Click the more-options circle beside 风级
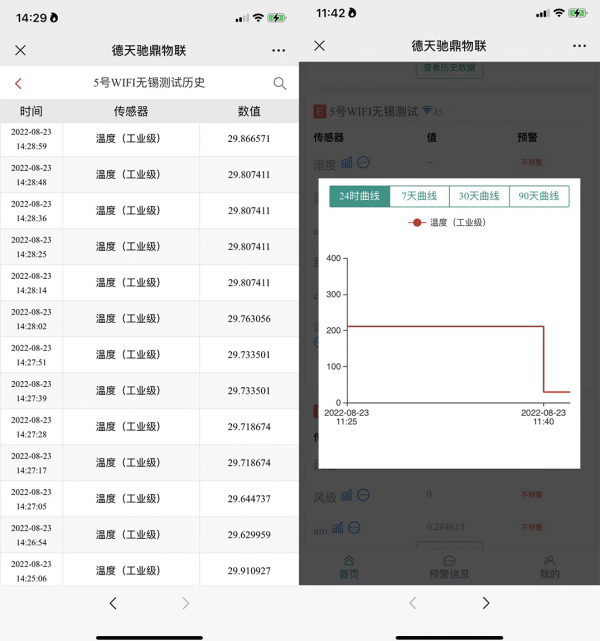This screenshot has width=600, height=641. point(362,494)
